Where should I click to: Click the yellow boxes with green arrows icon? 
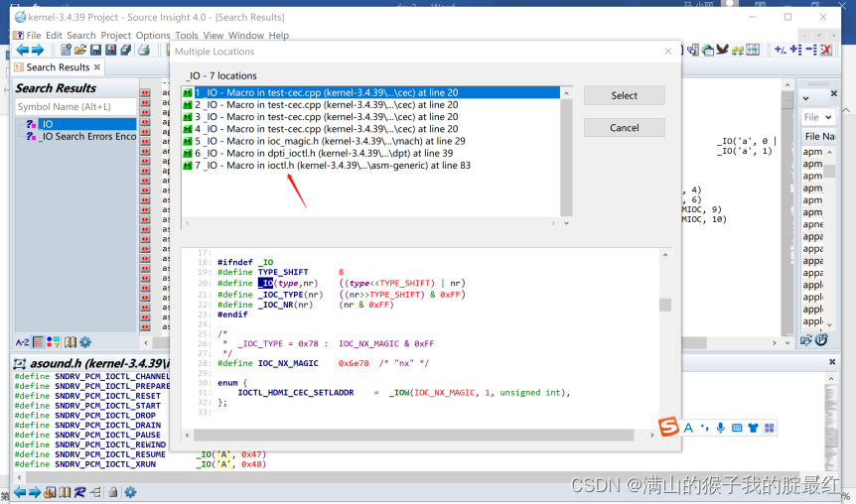pyautogui.click(x=738, y=51)
